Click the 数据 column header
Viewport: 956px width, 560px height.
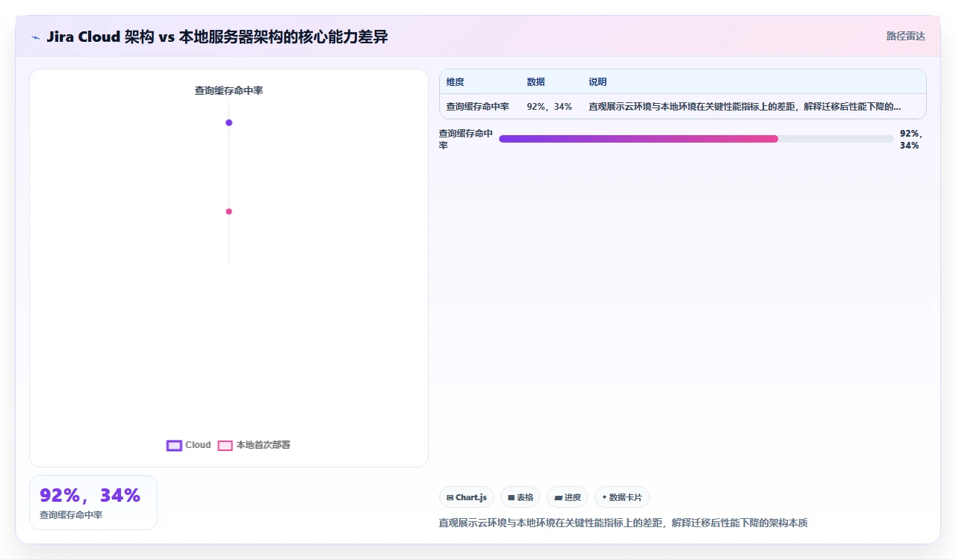(x=536, y=82)
